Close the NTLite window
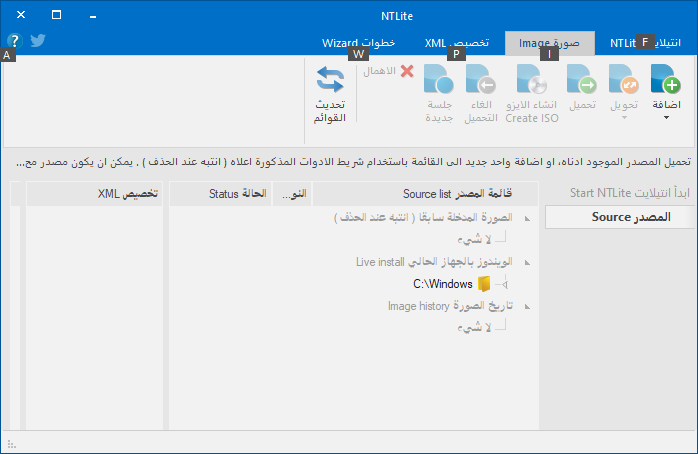Viewport: 698px width, 454px height. 21,15
